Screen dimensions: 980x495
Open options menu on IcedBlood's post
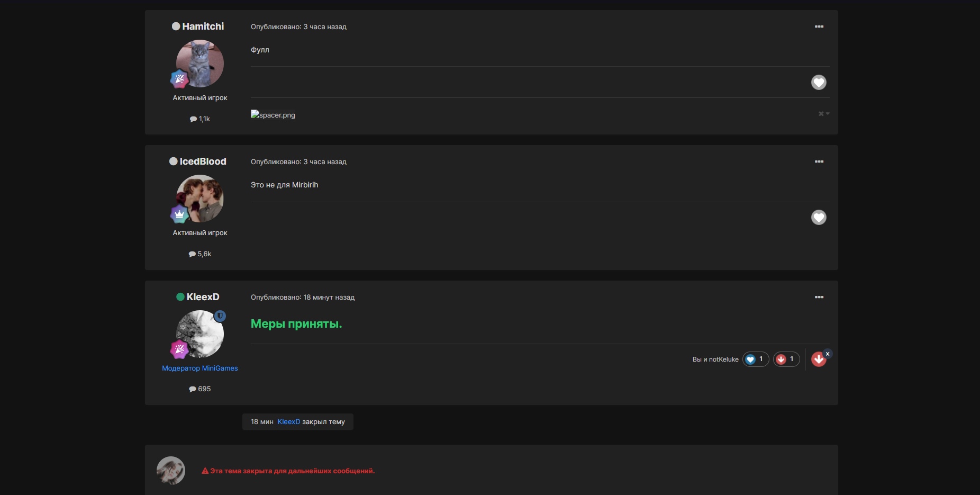click(x=819, y=161)
